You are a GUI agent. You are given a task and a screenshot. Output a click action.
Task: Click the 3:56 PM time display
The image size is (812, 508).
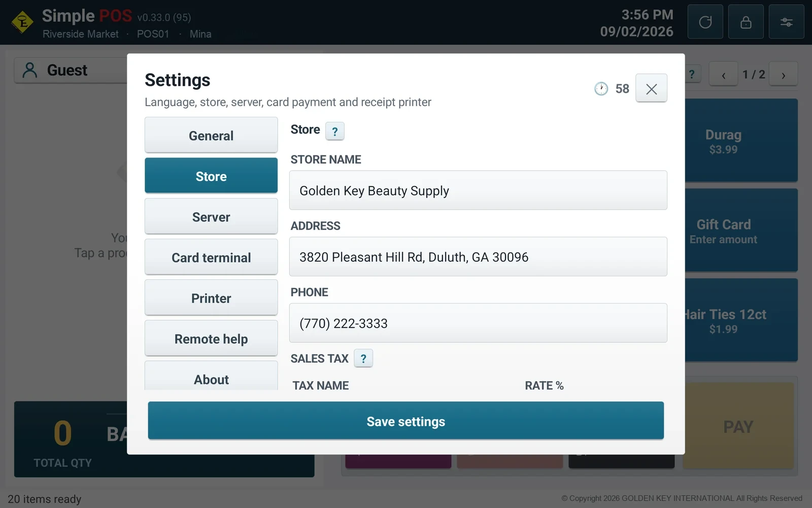coord(648,15)
